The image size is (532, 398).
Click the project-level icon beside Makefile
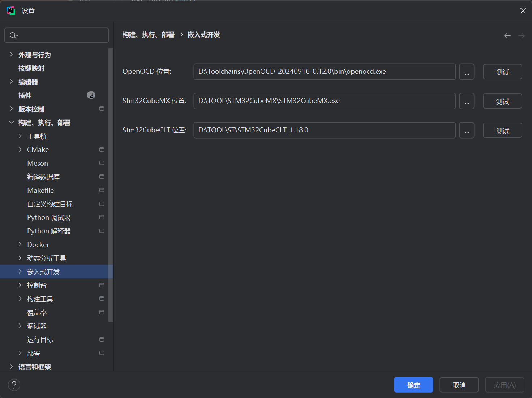[102, 190]
